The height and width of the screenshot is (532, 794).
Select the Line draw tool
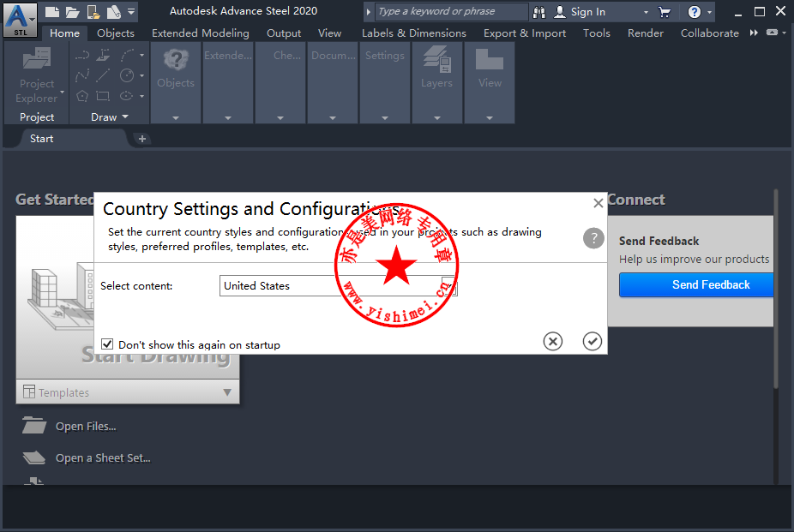pos(103,75)
